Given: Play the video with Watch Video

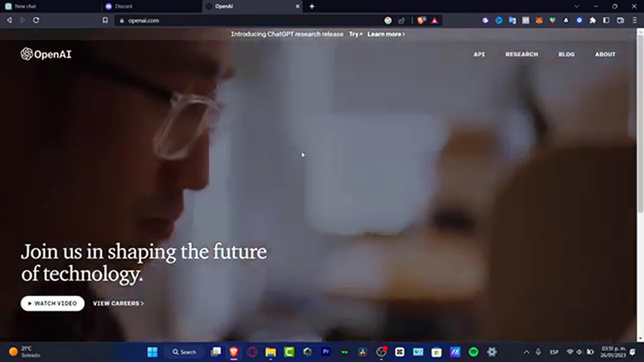Looking at the screenshot, I should [52, 303].
